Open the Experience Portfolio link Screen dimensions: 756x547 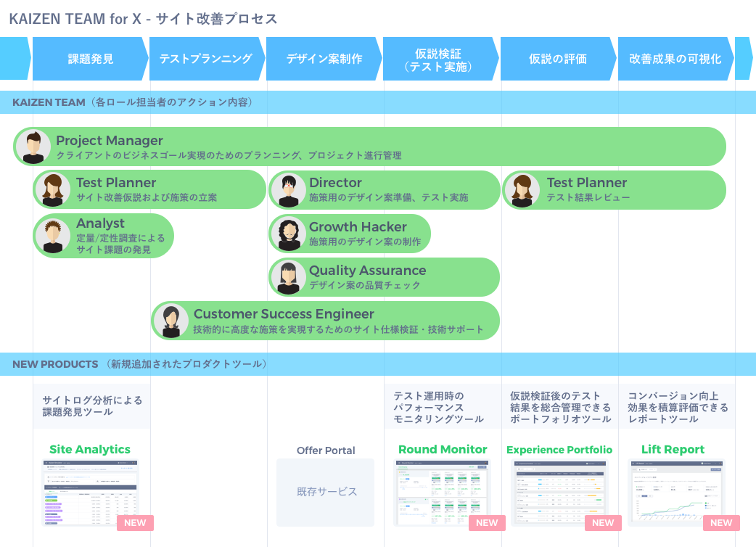point(559,450)
